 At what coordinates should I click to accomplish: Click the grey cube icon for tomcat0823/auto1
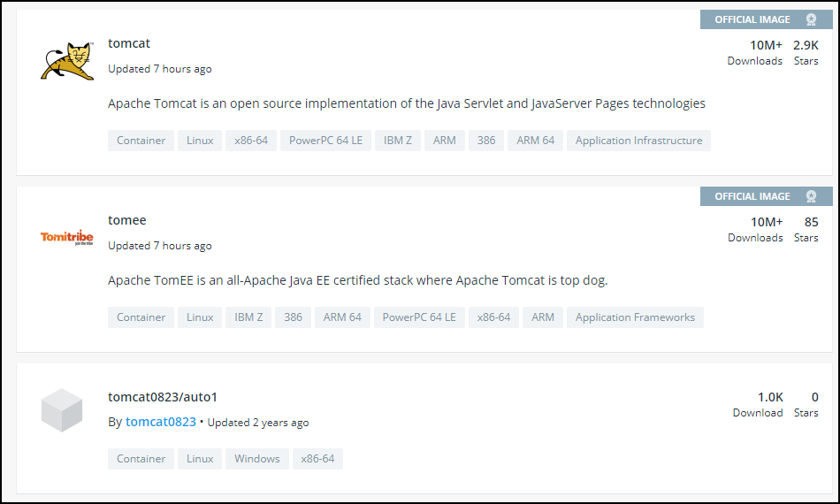click(x=62, y=410)
